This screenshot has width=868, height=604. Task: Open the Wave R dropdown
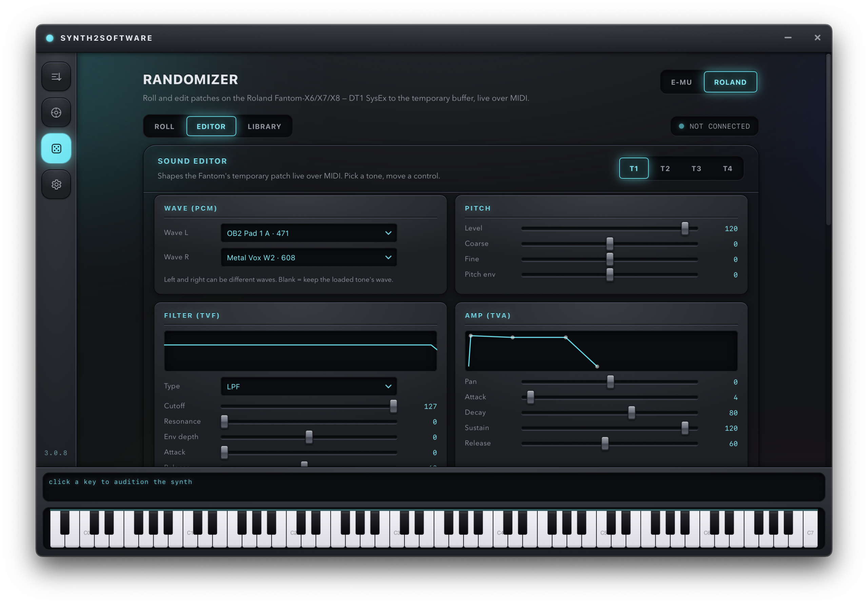coord(309,257)
